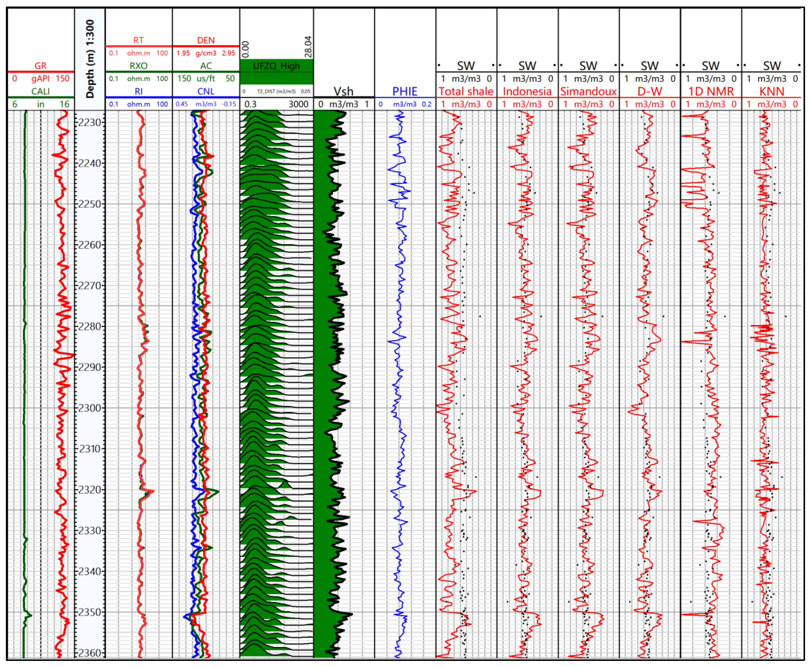Image resolution: width=812 pixels, height=667 pixels.
Task: Select the 1D NMR track label
Action: point(711,91)
